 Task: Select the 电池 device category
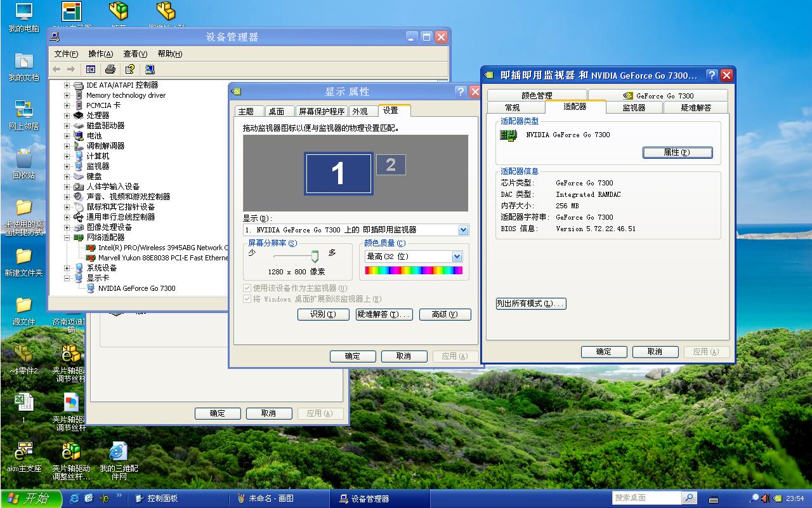(94, 136)
